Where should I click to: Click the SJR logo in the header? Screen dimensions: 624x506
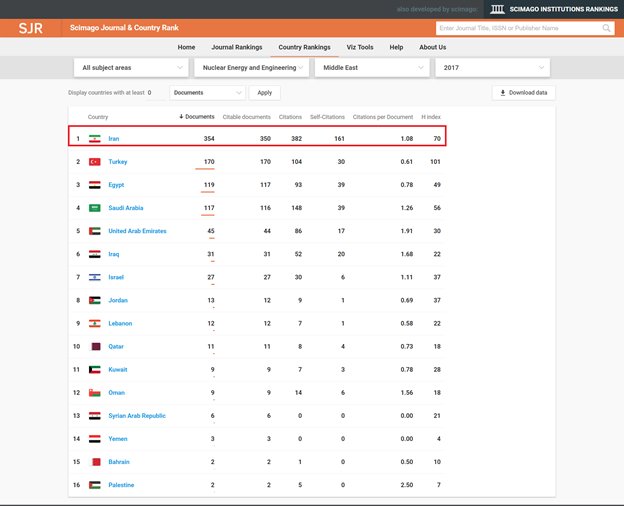(x=31, y=28)
